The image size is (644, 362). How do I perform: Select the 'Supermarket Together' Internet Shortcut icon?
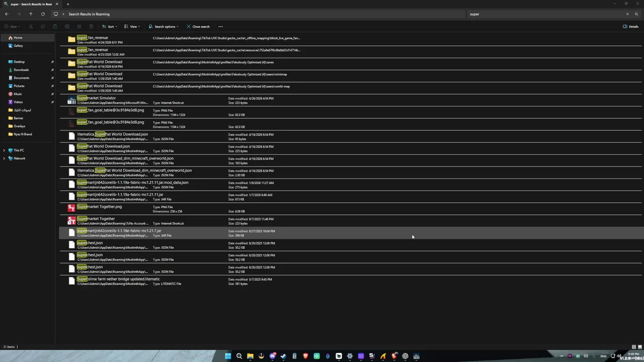(71, 220)
